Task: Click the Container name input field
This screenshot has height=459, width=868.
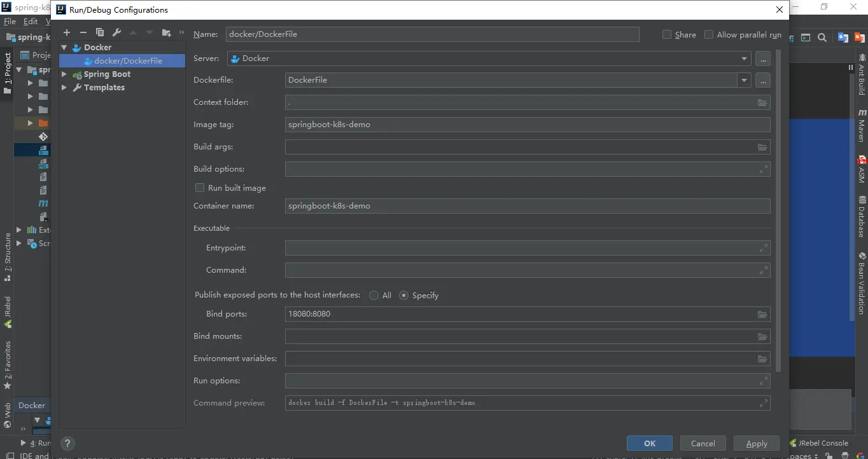Action: coord(528,206)
